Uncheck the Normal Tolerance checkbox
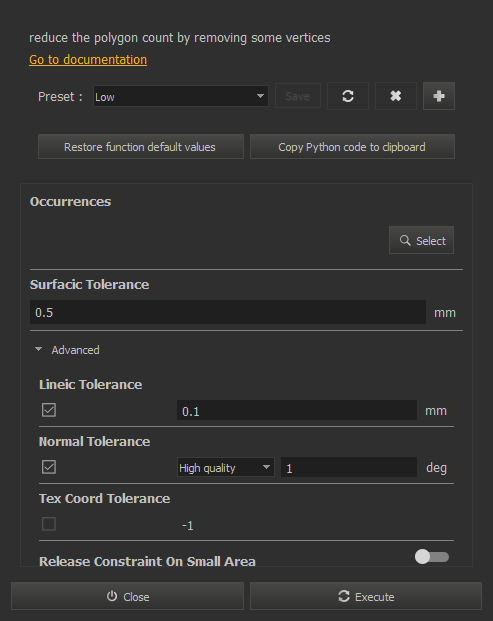This screenshot has height=621, width=493. pos(49,467)
